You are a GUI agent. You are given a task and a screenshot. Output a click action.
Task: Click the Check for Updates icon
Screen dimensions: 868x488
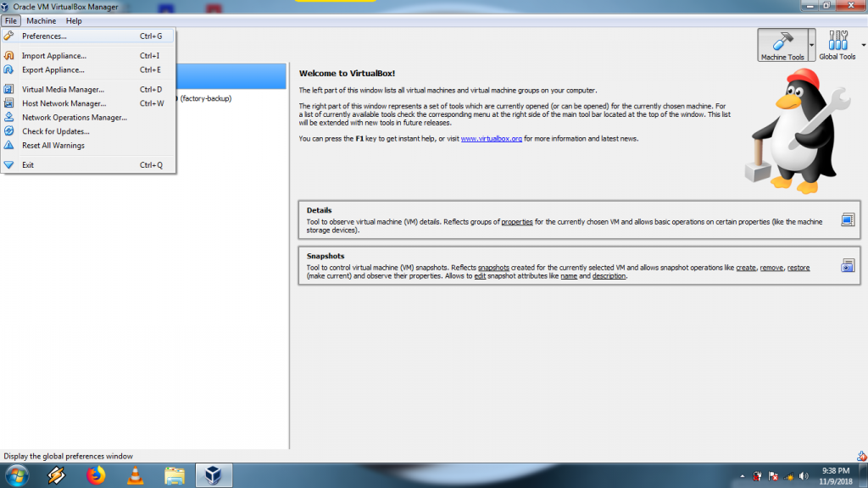8,131
